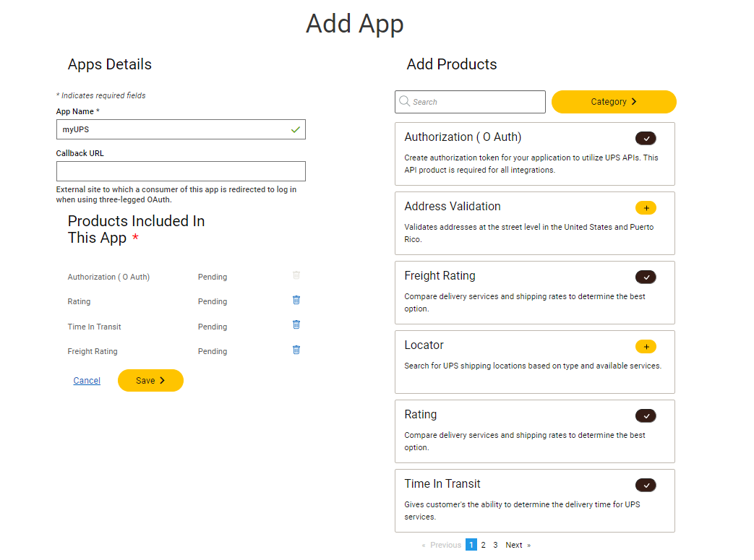The width and height of the screenshot is (754, 560).
Task: Click 'Authorization ( O Auth)' in included products list
Action: click(108, 277)
